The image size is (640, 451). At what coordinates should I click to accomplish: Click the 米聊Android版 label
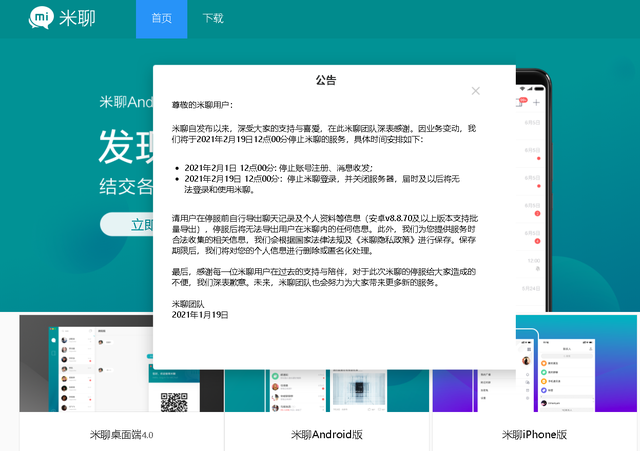pyautogui.click(x=327, y=435)
